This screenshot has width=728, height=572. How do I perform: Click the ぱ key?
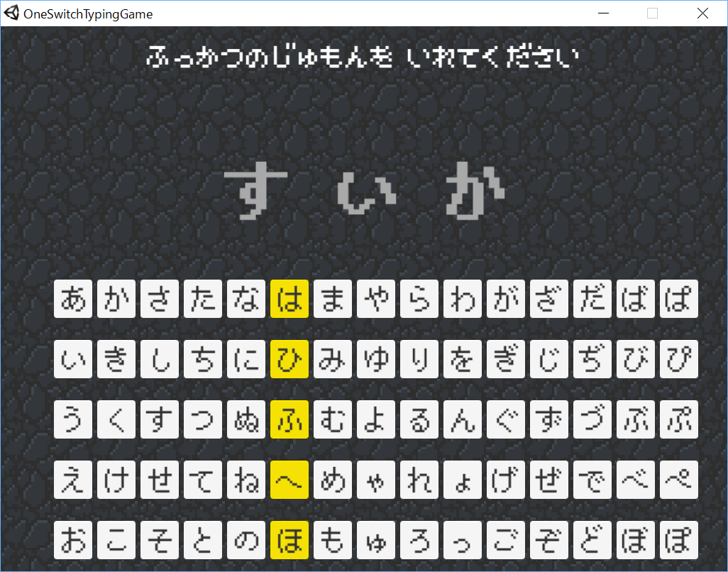click(x=679, y=299)
